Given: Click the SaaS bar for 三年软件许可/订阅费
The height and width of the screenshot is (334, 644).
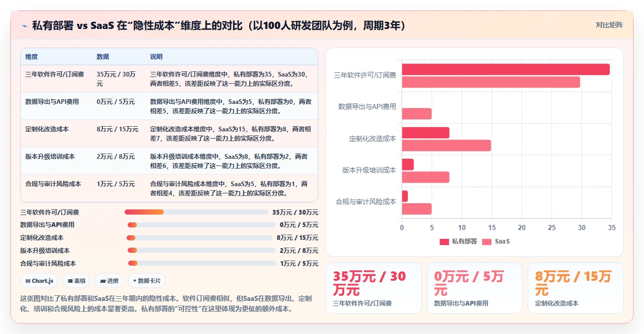Looking at the screenshot, I should click(491, 82).
